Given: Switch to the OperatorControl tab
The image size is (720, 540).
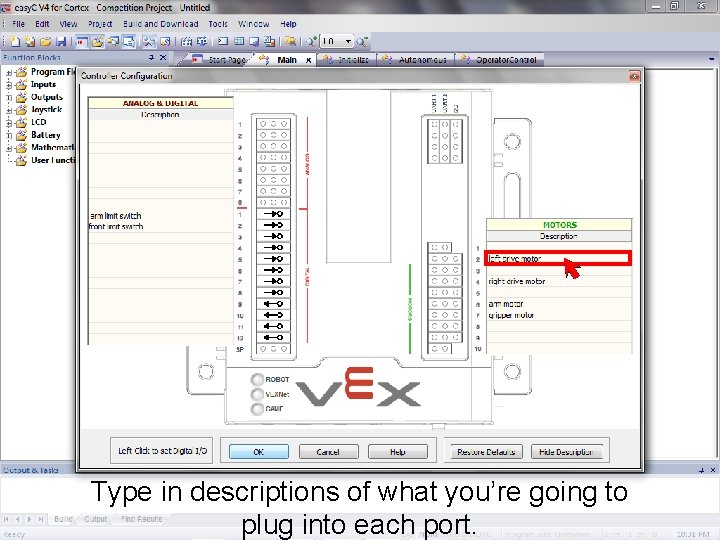Looking at the screenshot, I should click(499, 60).
